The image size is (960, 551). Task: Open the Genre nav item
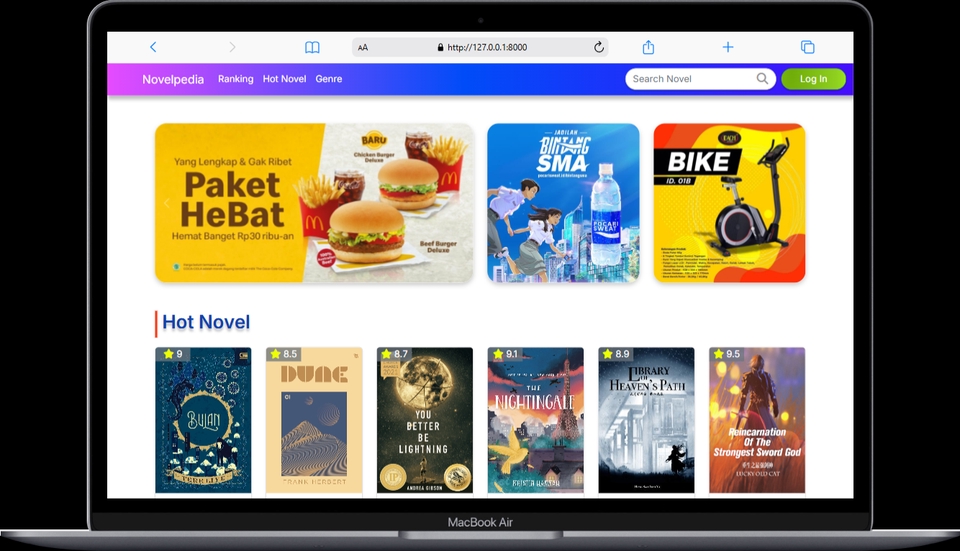(329, 79)
